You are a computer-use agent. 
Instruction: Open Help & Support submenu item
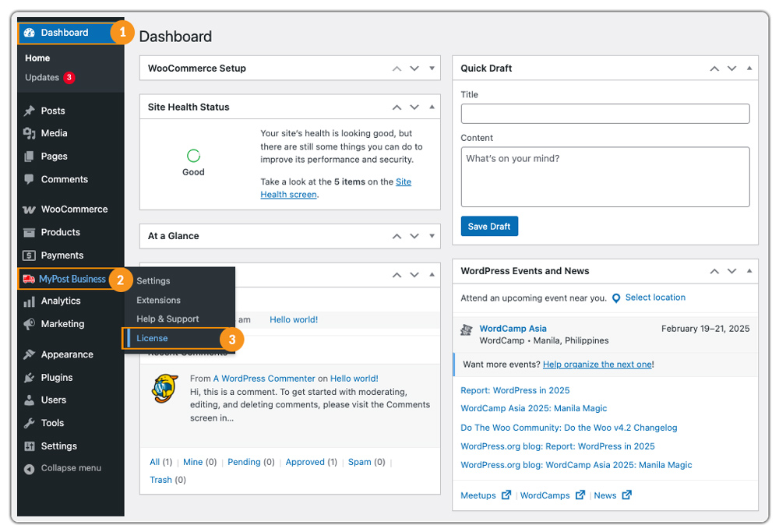(167, 319)
